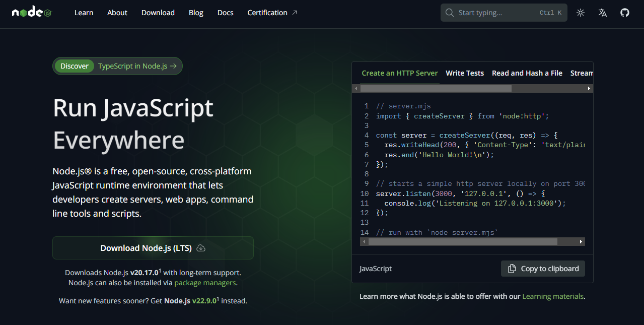Toggle the light/dark theme sun icon
The image size is (644, 325).
tap(581, 13)
